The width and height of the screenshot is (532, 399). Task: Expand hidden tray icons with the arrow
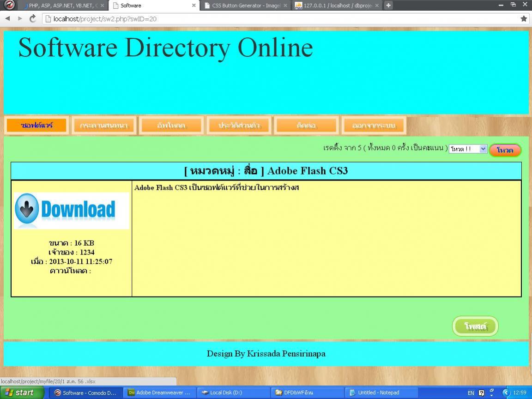pyautogui.click(x=506, y=393)
